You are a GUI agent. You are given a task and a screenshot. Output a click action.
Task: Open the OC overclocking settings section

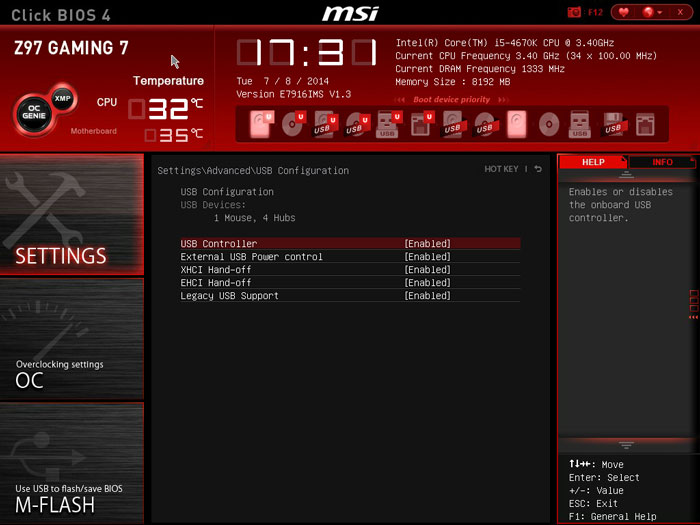coord(72,339)
